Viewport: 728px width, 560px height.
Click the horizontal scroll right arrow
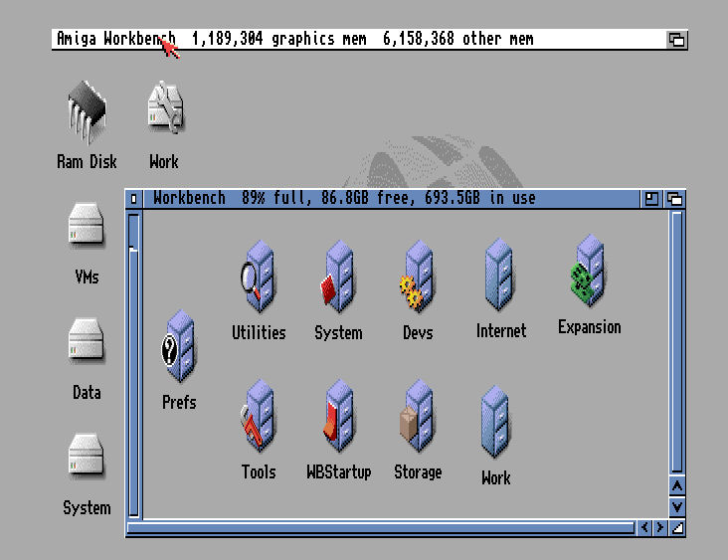[659, 528]
